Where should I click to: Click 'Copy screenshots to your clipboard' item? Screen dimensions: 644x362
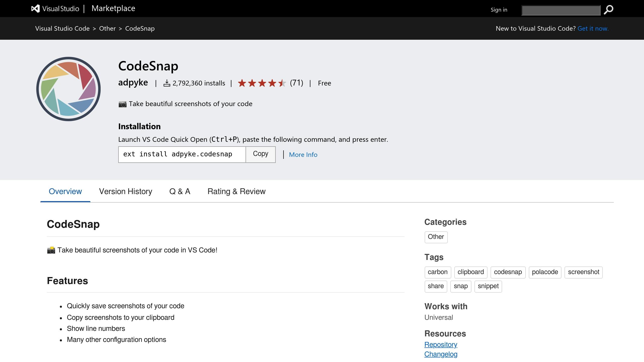[120, 318]
